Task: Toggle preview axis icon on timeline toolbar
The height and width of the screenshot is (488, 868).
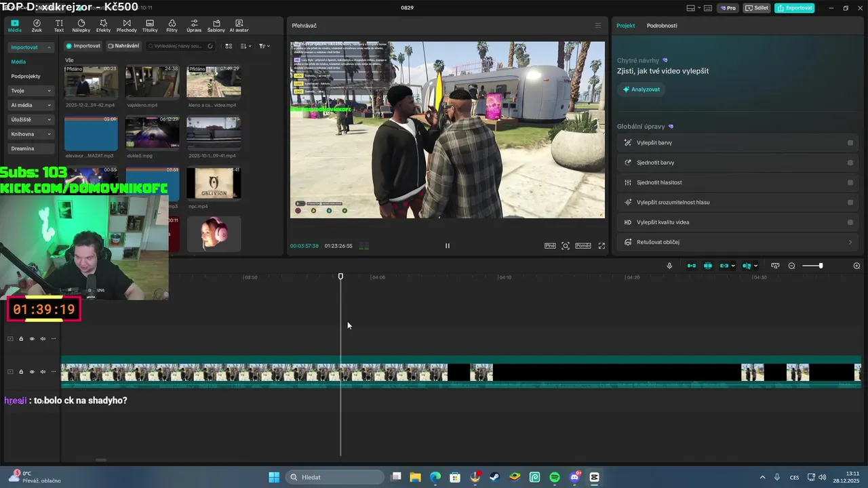Action: coord(747,266)
